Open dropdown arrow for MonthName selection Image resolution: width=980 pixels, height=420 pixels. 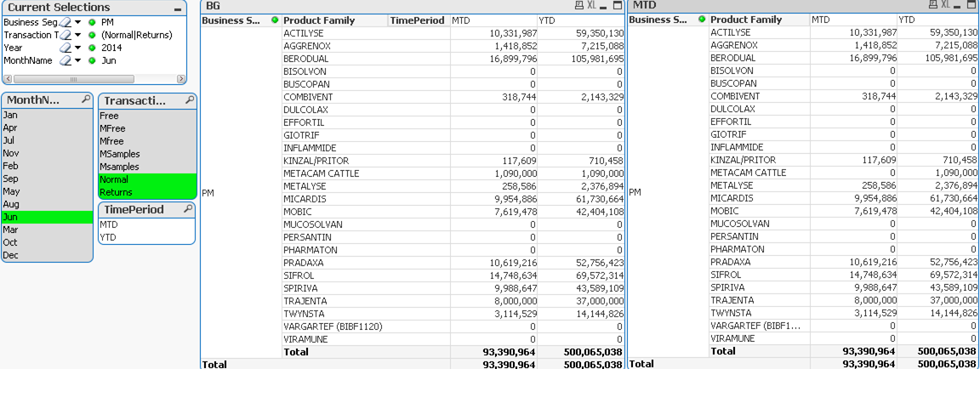click(x=78, y=60)
